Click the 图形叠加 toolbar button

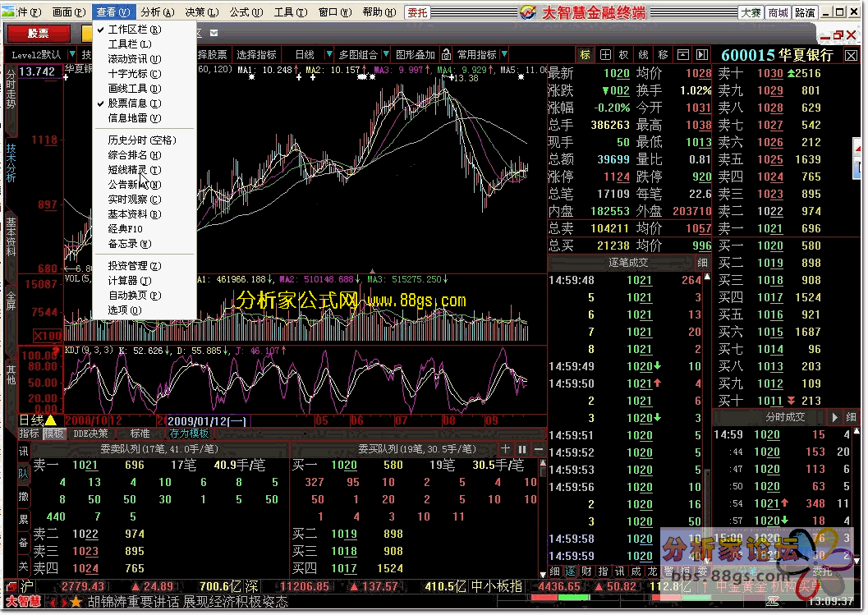416,54
